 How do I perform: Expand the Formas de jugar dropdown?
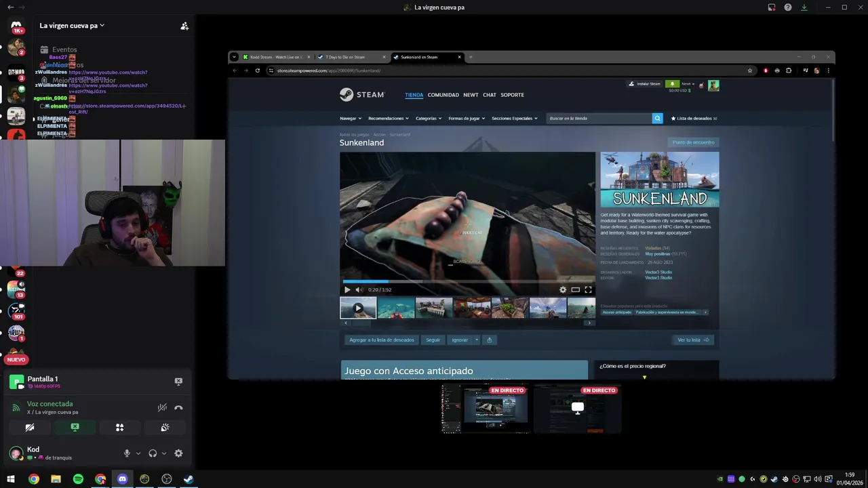tap(467, 118)
